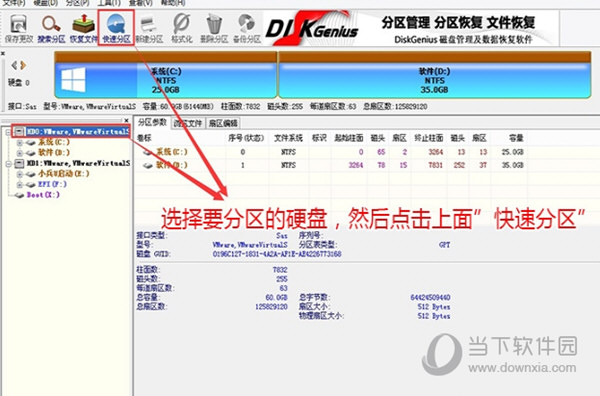This screenshot has width=600, height=396.
Task: Close the disk tree panel with its X
Action: [126, 120]
